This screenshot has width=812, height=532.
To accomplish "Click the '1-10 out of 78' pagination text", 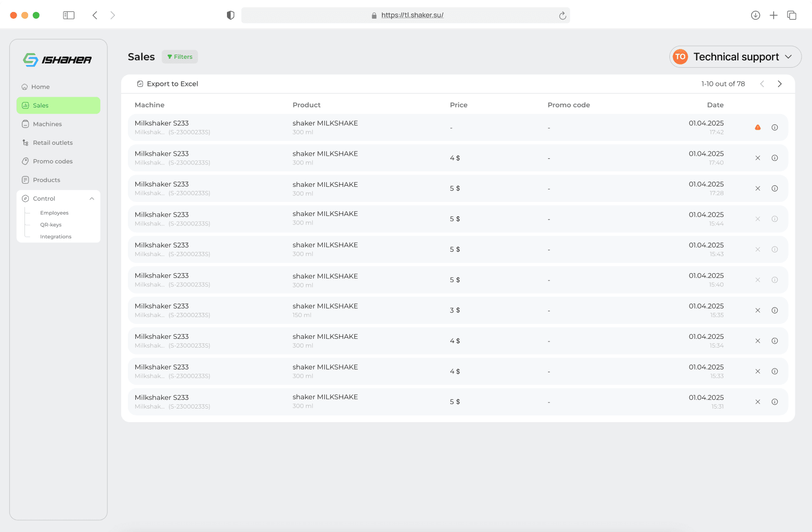I will [x=723, y=84].
